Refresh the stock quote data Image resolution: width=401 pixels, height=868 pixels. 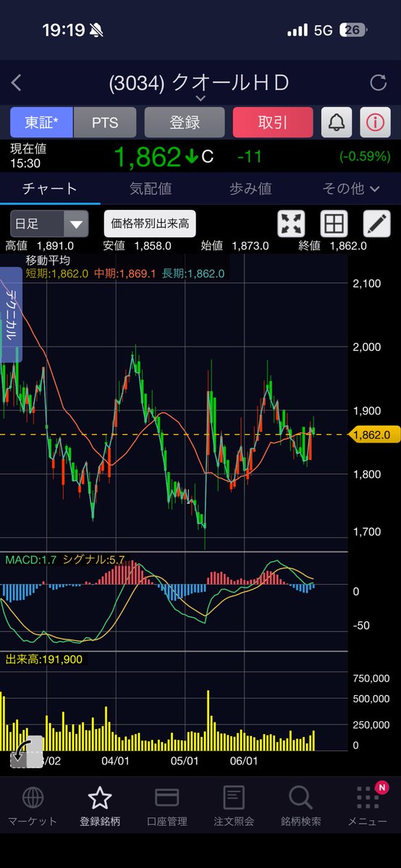[378, 83]
